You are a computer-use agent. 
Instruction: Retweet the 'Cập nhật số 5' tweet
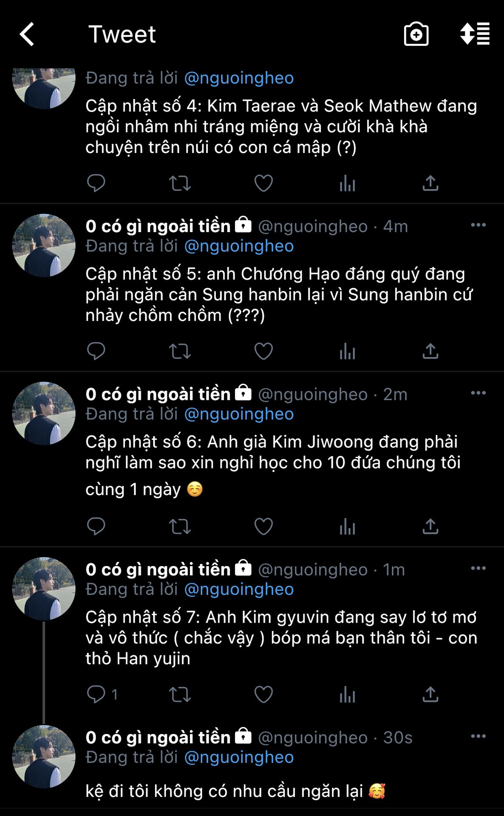pyautogui.click(x=180, y=351)
